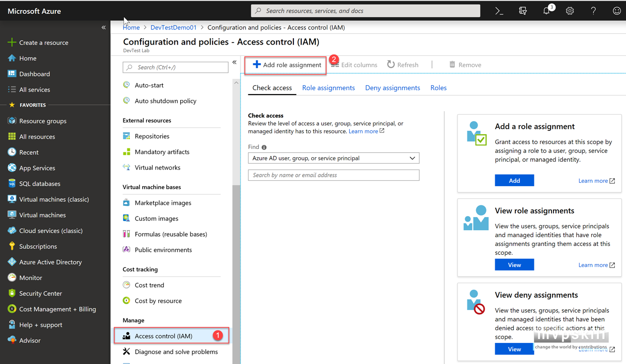Click the App Services globe icon

12,168
